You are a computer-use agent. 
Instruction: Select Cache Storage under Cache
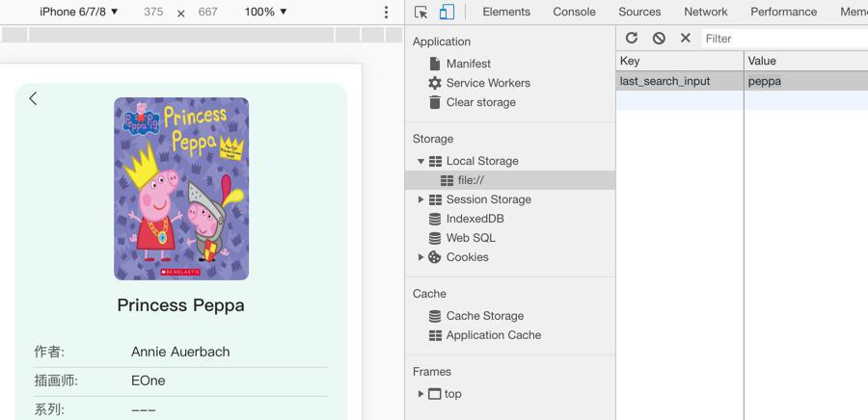(485, 316)
